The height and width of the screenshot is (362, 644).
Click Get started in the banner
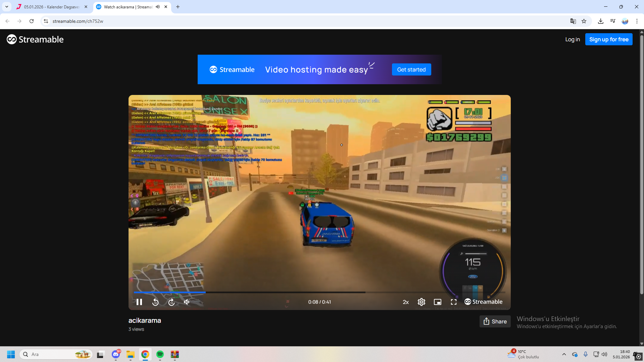click(x=411, y=69)
